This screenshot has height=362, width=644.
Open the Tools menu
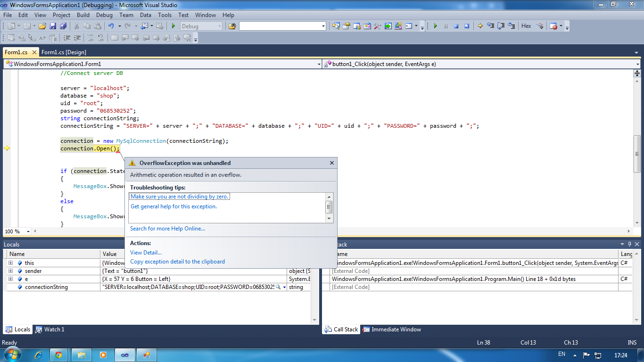click(x=165, y=15)
